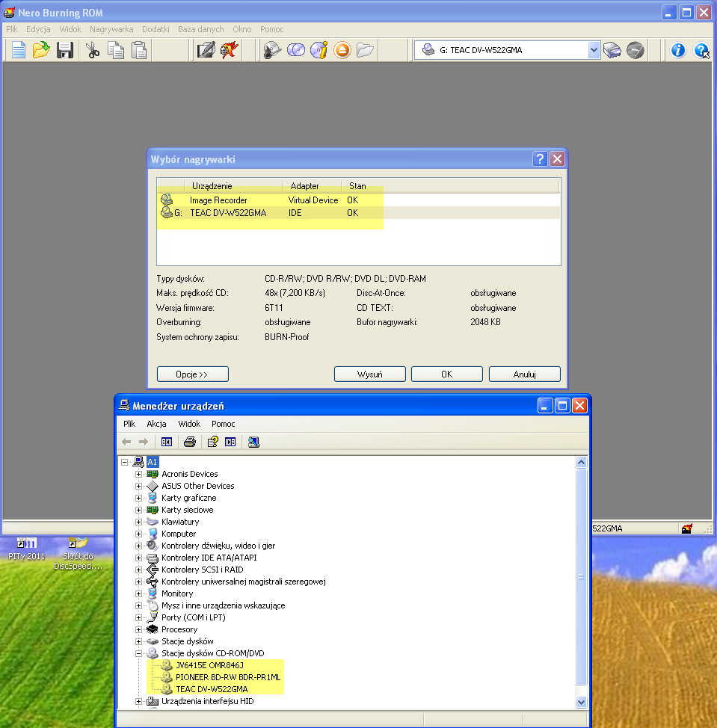Click the grey disc icon in Nero toolbar

coord(636,50)
